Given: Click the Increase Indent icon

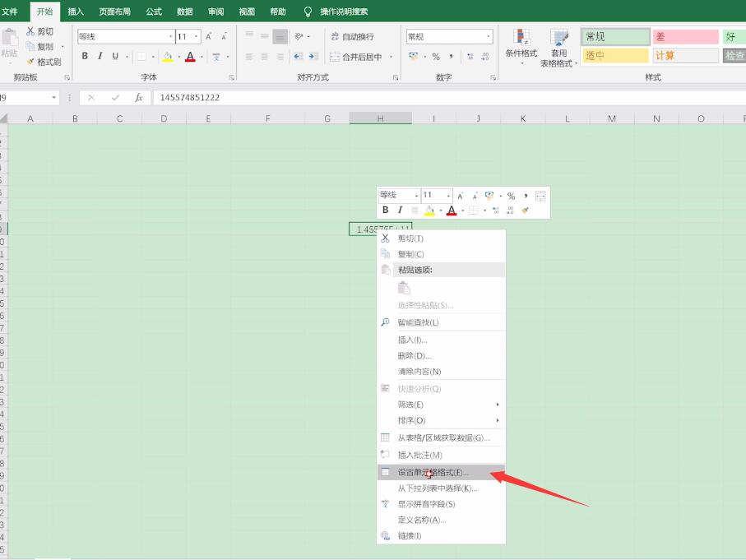Looking at the screenshot, I should pyautogui.click(x=313, y=57).
